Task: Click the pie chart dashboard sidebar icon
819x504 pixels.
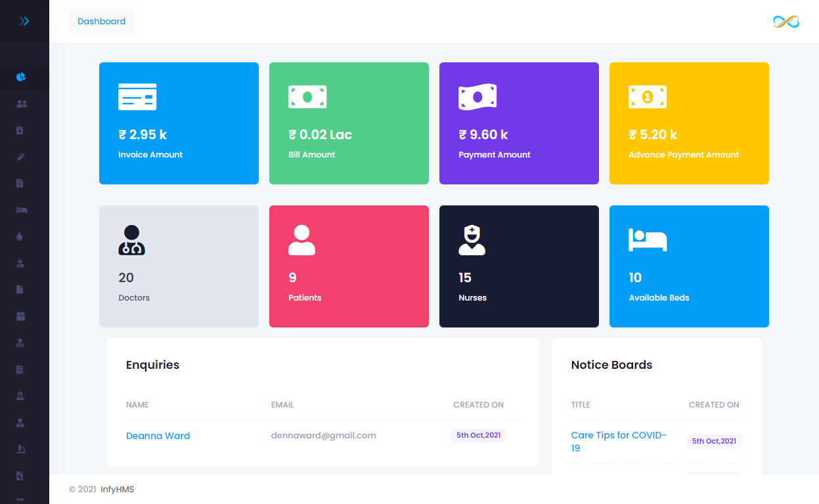Action: click(x=21, y=77)
